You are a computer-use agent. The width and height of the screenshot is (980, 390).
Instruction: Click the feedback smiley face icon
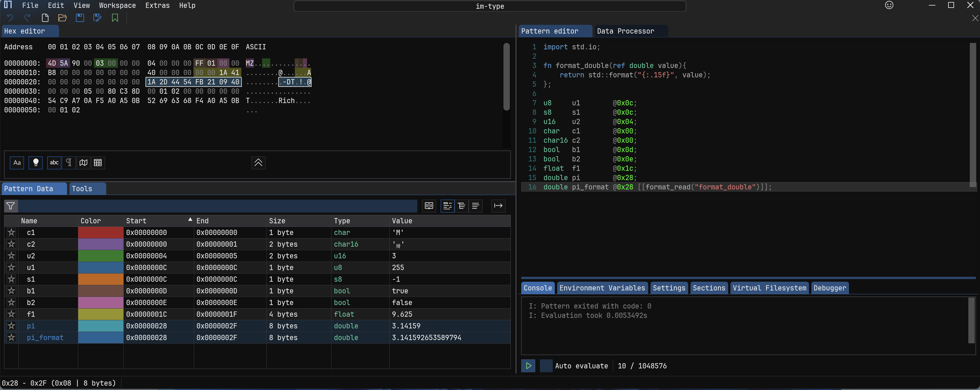889,5
